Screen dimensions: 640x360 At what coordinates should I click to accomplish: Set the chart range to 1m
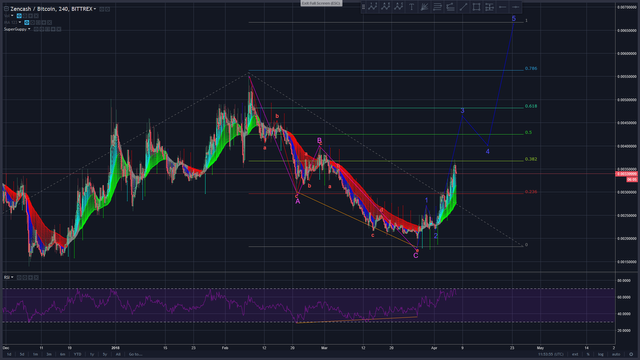tap(36, 354)
